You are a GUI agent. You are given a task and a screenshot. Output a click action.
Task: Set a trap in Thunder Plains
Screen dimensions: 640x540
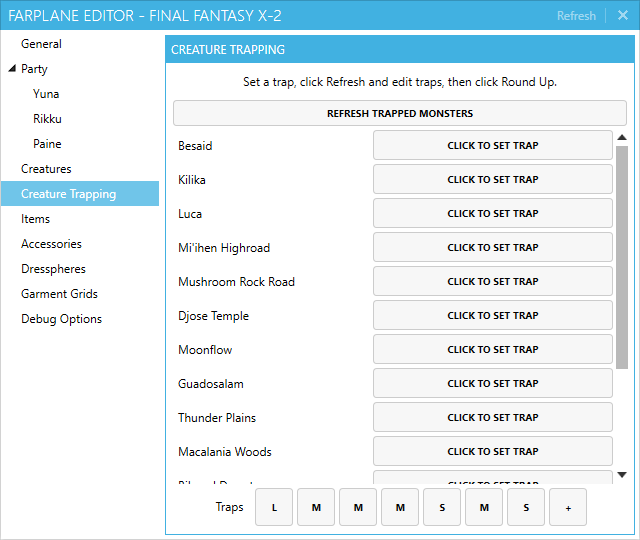493,417
